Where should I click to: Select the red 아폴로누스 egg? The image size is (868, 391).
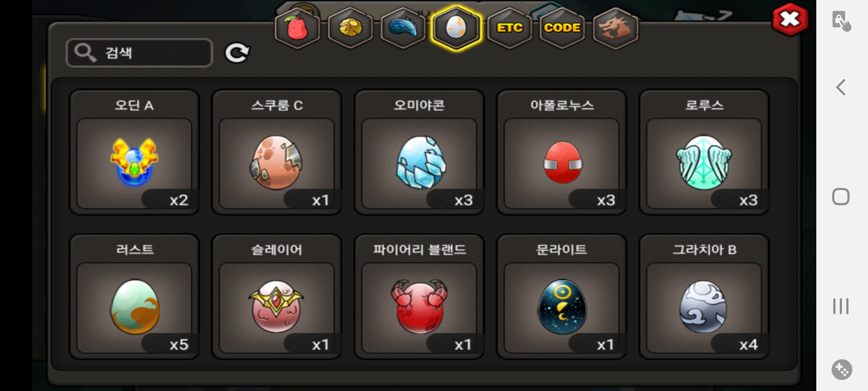pyautogui.click(x=562, y=152)
